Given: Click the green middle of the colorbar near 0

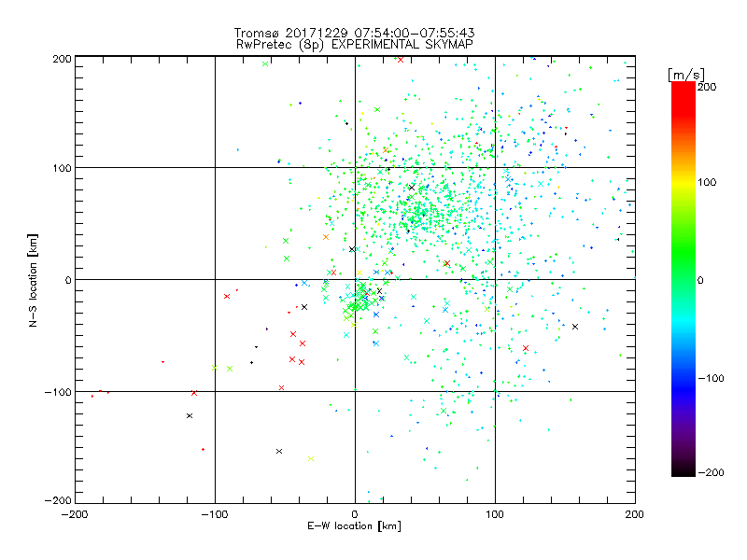Looking at the screenshot, I should click(x=684, y=280).
